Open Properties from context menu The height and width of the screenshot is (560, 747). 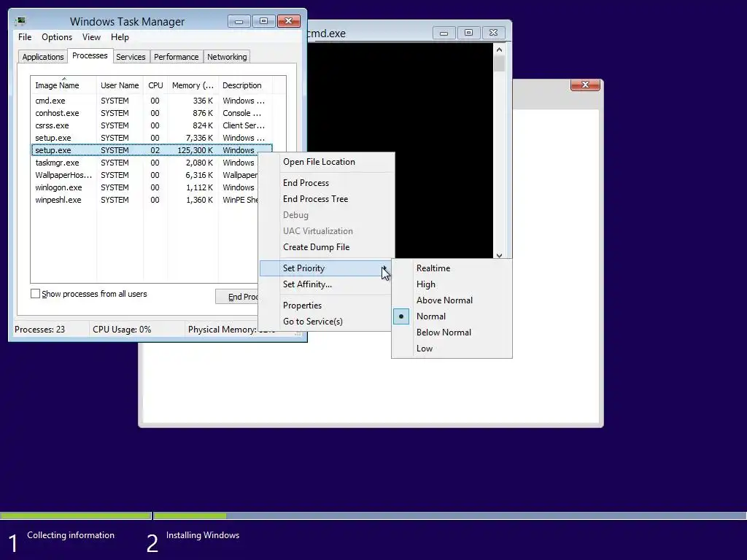pos(302,306)
